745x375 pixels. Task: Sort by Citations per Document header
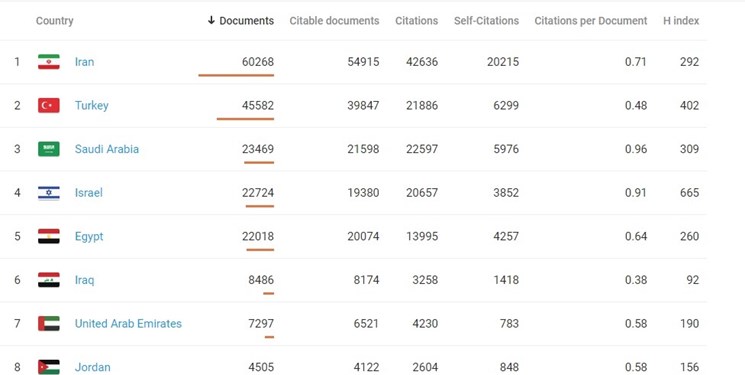pyautogui.click(x=591, y=21)
